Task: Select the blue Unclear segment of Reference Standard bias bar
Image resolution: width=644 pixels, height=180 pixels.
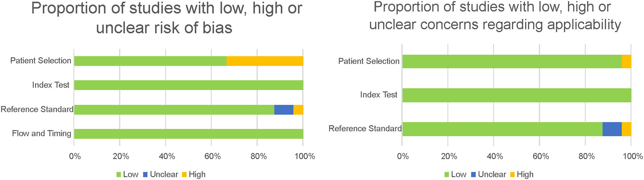Action: 284,110
